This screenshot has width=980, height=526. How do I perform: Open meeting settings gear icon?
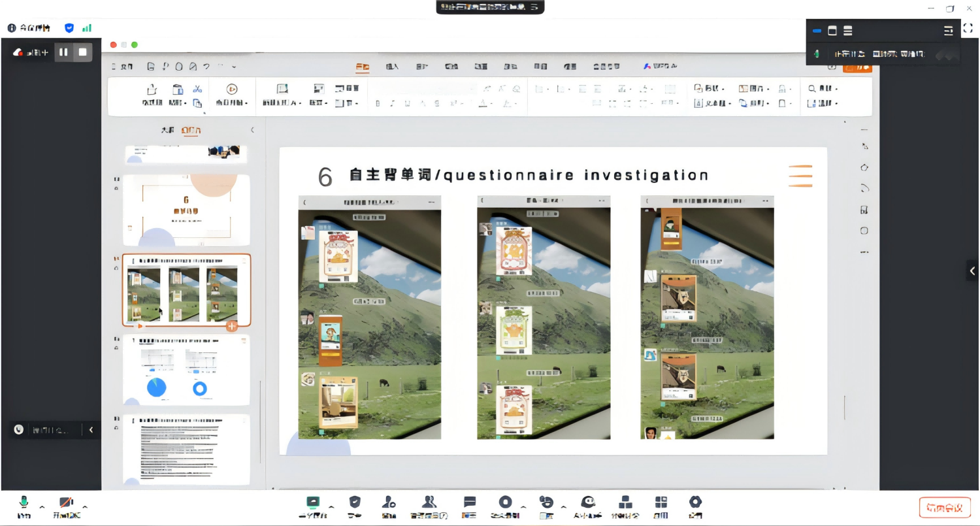[x=695, y=503]
